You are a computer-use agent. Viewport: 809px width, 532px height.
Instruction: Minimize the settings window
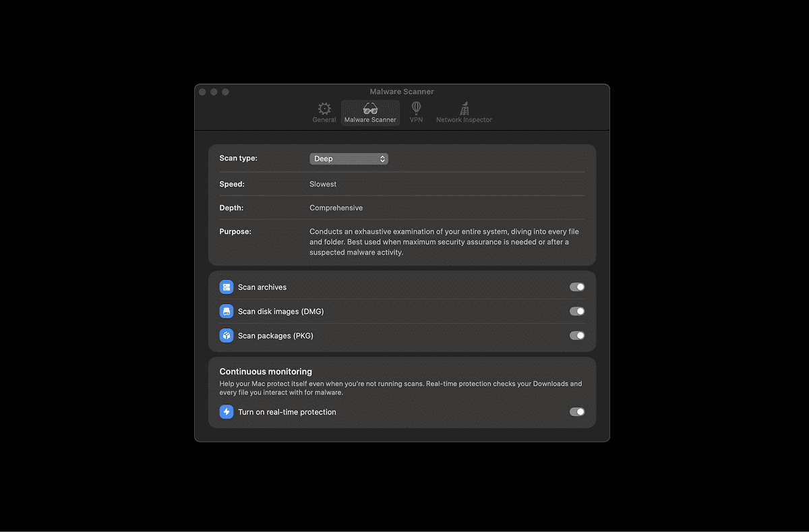pos(214,92)
